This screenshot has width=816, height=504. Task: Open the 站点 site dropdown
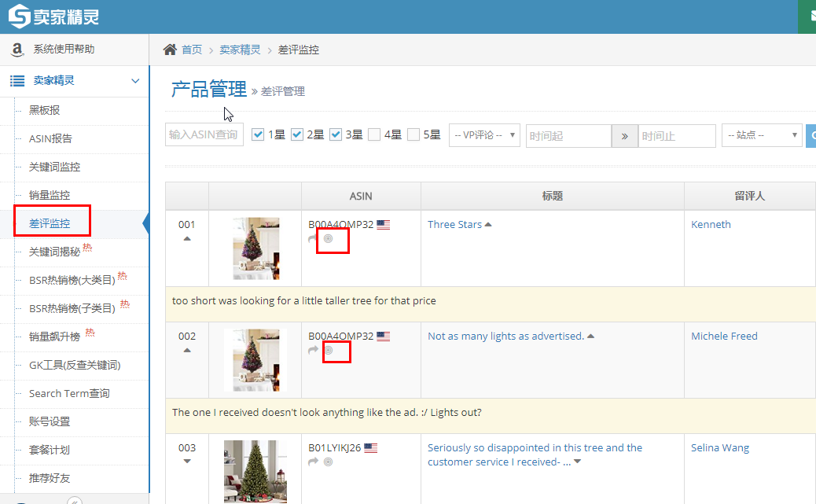(x=761, y=135)
